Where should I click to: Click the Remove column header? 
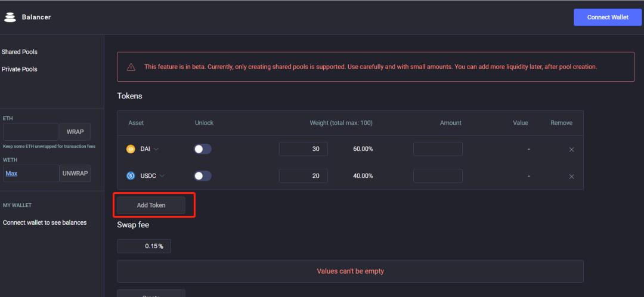[x=562, y=123]
